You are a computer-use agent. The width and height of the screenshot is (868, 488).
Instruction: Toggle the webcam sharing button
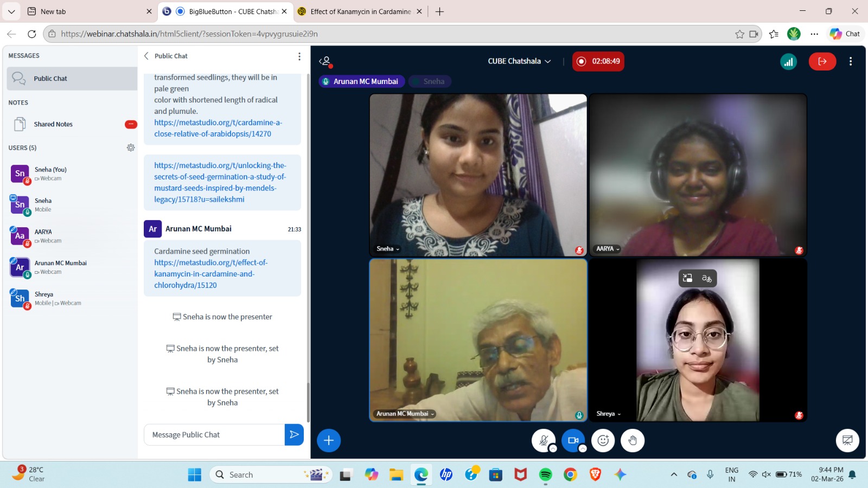[x=573, y=441]
